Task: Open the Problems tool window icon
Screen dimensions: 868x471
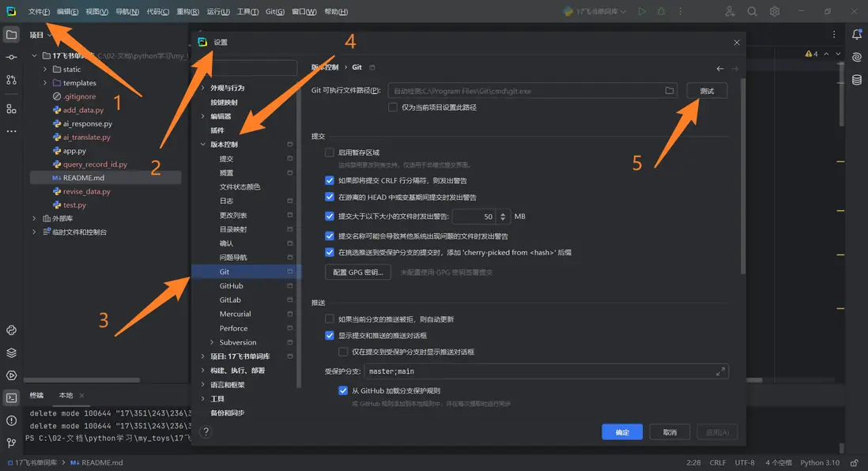Action: tap(11, 420)
